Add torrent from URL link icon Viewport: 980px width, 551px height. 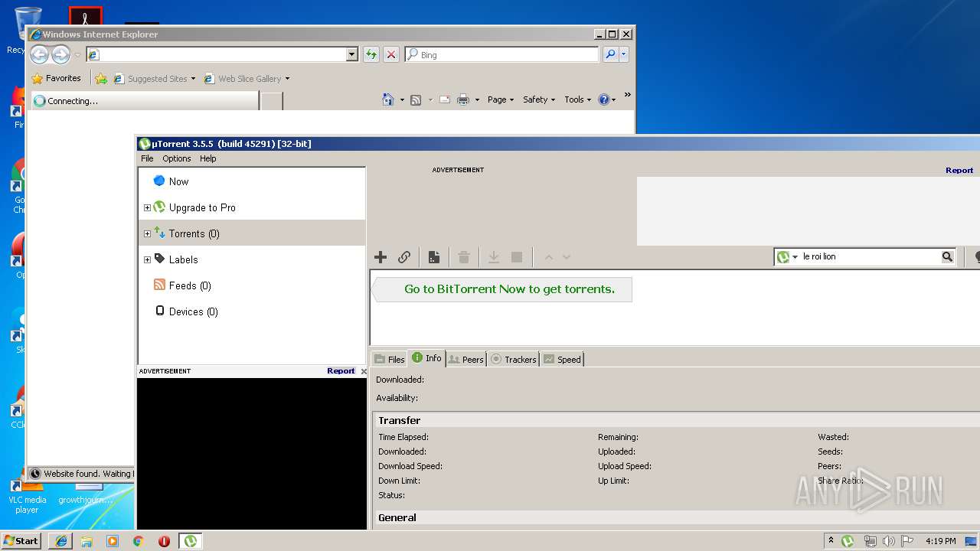click(x=404, y=257)
